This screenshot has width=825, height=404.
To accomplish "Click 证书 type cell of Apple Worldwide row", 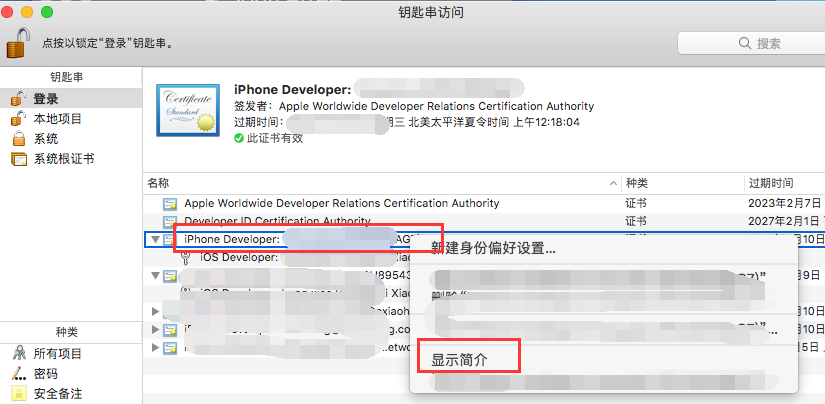I will point(636,203).
